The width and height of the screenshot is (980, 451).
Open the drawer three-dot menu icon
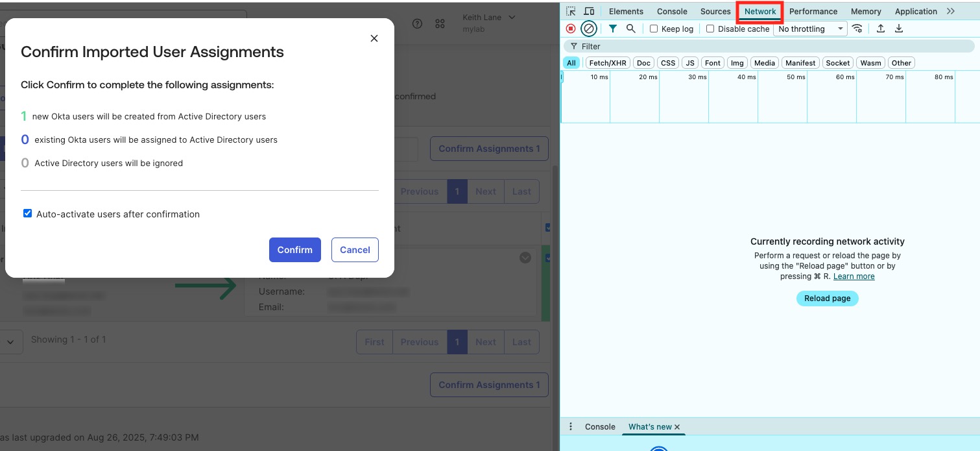click(571, 426)
